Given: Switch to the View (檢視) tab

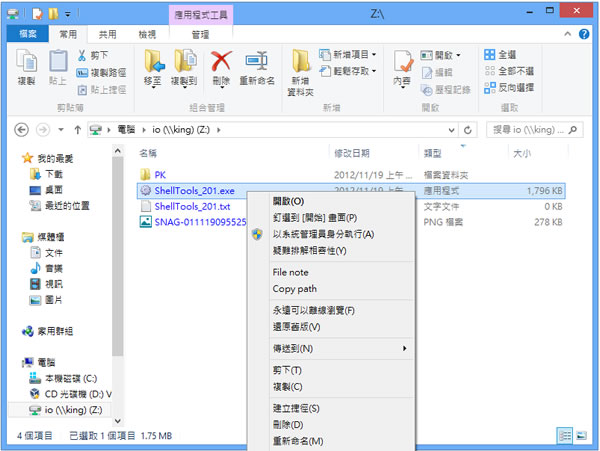Looking at the screenshot, I should (x=147, y=34).
